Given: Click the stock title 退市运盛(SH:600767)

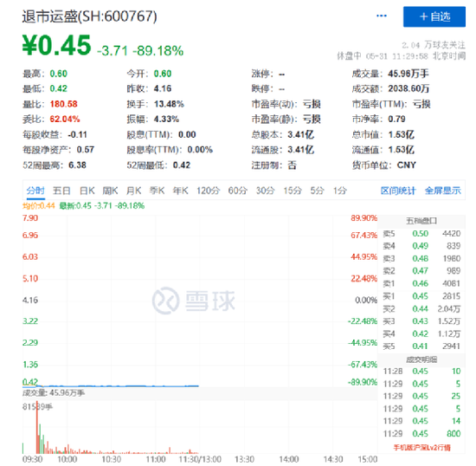Looking at the screenshot, I should pyautogui.click(x=89, y=16).
